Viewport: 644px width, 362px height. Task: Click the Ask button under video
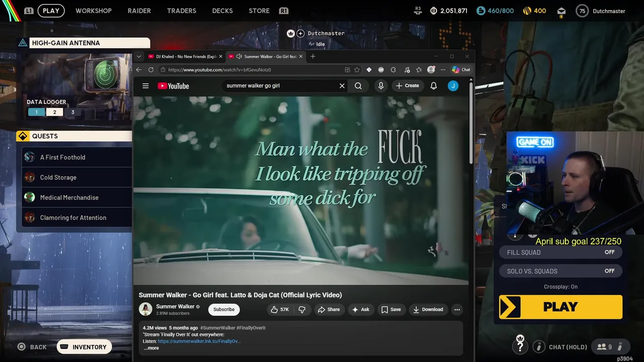pos(360,310)
